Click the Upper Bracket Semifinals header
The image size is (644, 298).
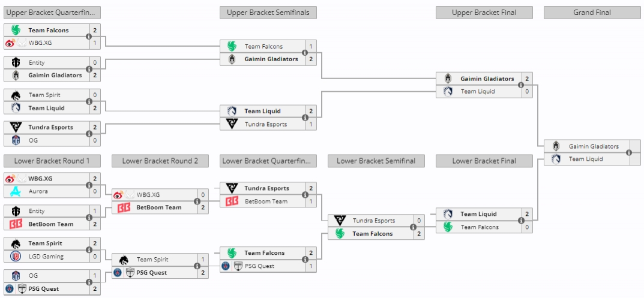268,13
